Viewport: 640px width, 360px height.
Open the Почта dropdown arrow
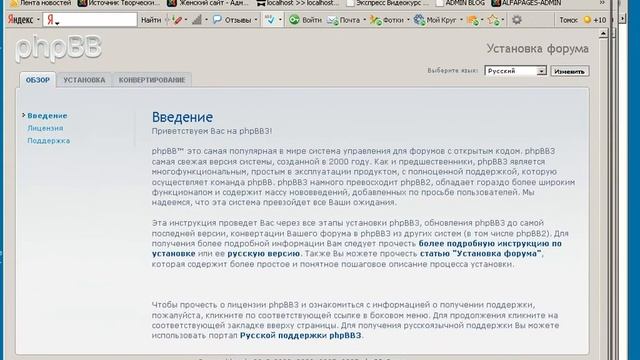click(x=364, y=20)
